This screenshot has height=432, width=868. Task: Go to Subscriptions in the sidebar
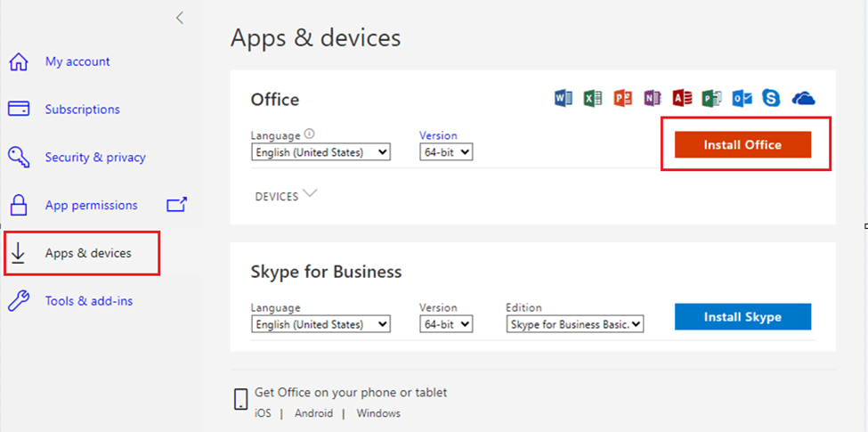tap(83, 109)
